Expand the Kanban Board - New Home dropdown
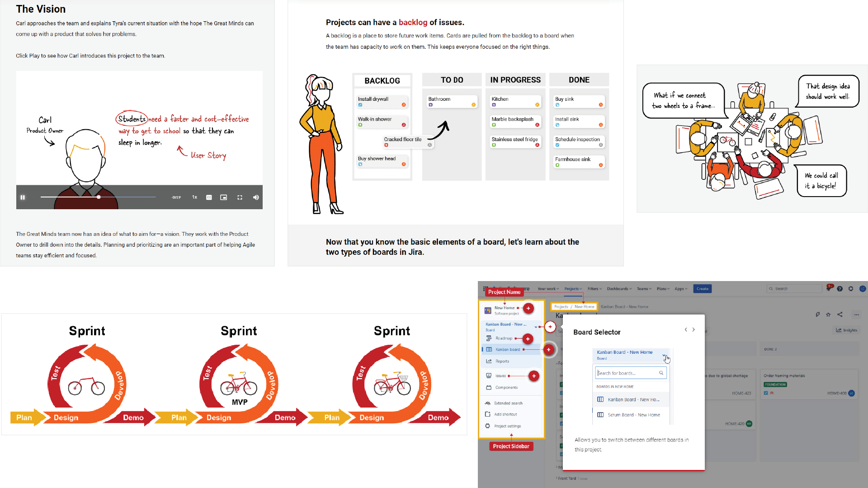Image resolution: width=868 pixels, height=488 pixels. [664, 355]
